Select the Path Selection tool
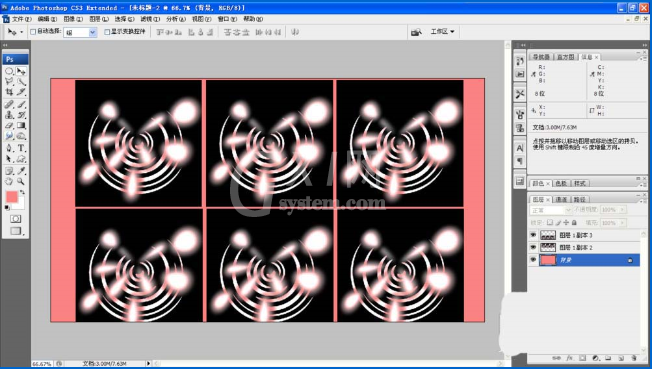Screen dimensions: 652x369 pos(9,158)
